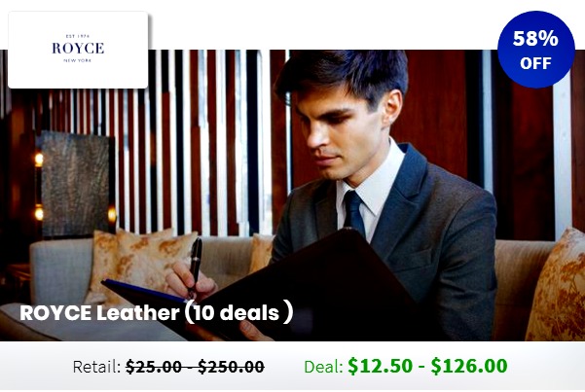Screen dimensions: 585x392
Task: Click the "(10 deals)" count text
Action: [x=239, y=312]
